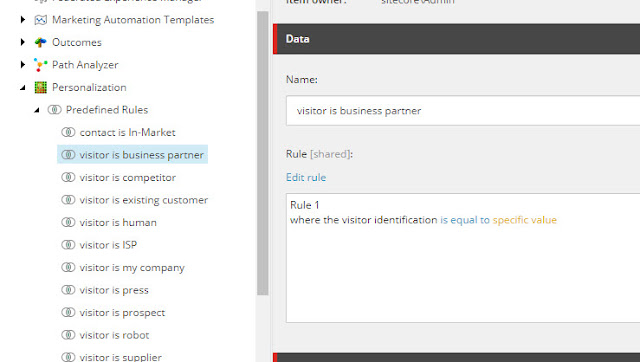Select the Predefined Rules item
The height and width of the screenshot is (362, 640).
click(107, 110)
